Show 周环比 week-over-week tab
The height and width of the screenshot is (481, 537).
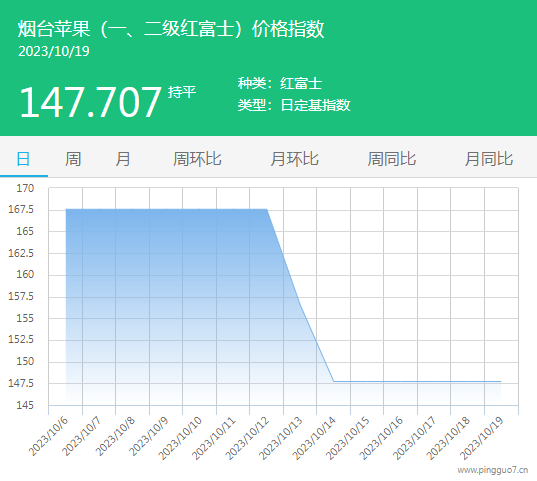[x=197, y=159]
